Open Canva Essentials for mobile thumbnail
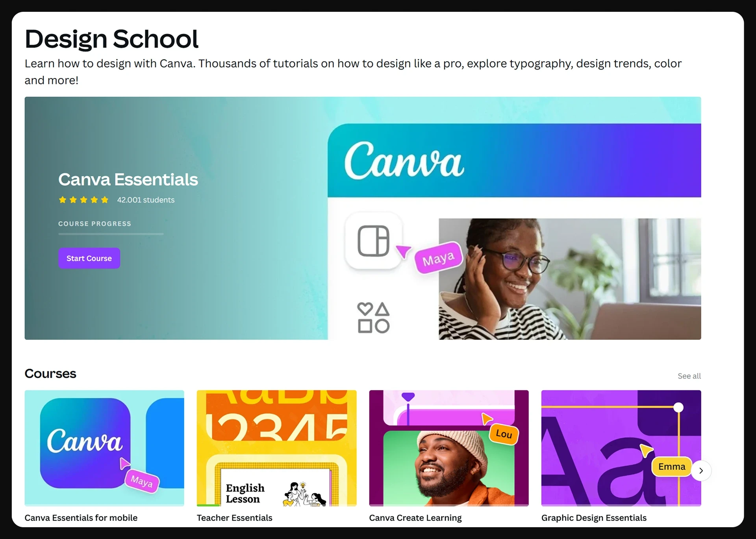This screenshot has height=539, width=756. [104, 448]
